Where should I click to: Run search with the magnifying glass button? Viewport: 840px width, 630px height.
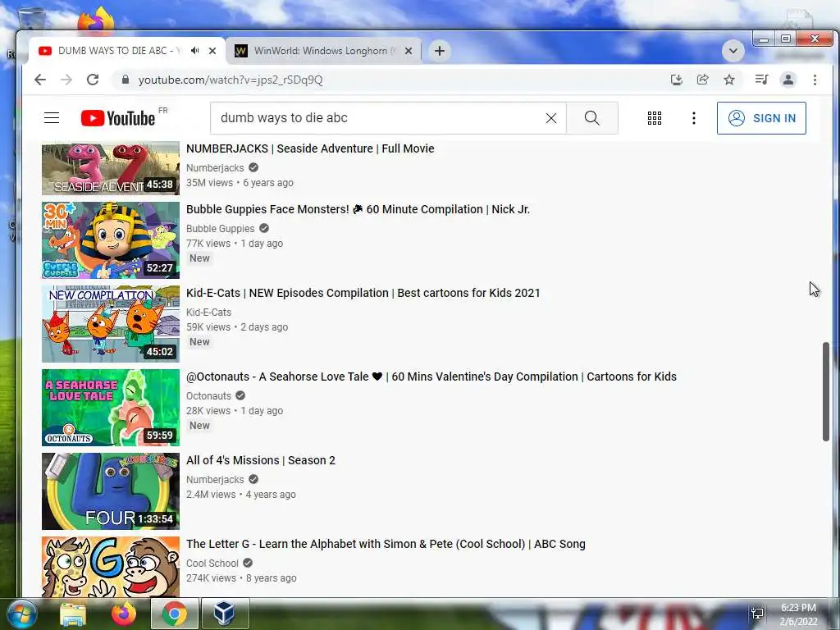pos(592,118)
